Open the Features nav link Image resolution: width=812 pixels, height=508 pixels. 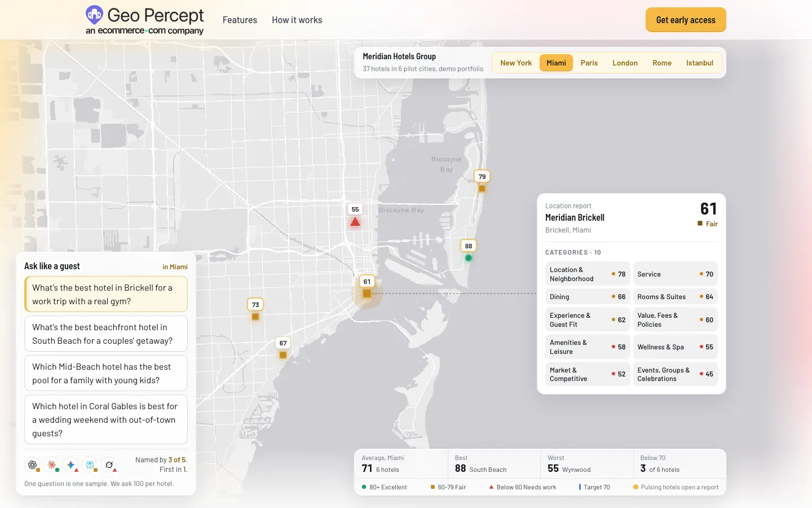pos(240,20)
